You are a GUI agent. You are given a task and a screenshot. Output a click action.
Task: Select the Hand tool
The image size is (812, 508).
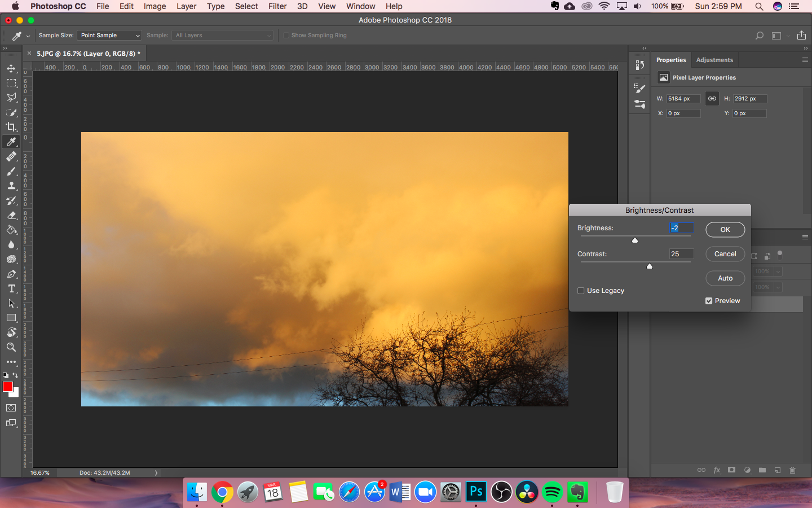[11, 332]
